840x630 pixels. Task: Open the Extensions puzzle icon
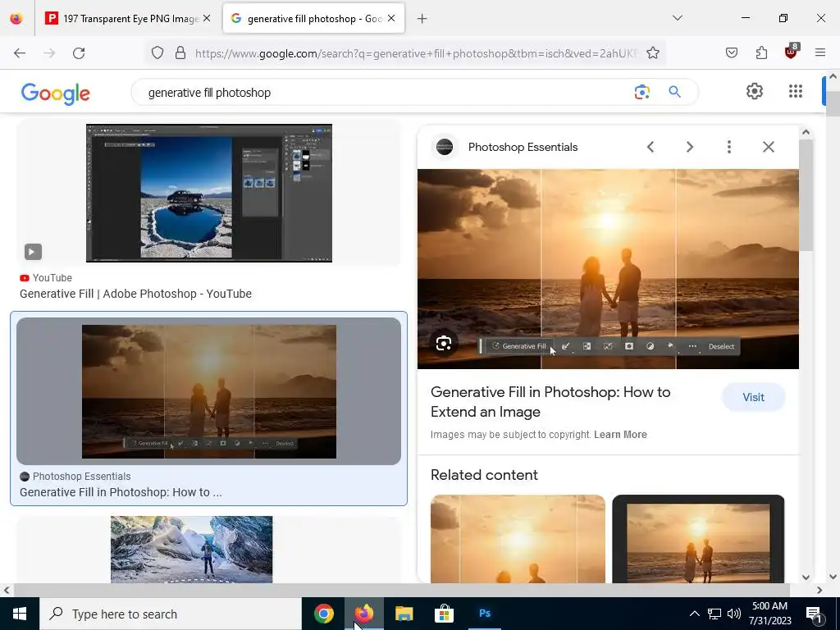pyautogui.click(x=761, y=53)
